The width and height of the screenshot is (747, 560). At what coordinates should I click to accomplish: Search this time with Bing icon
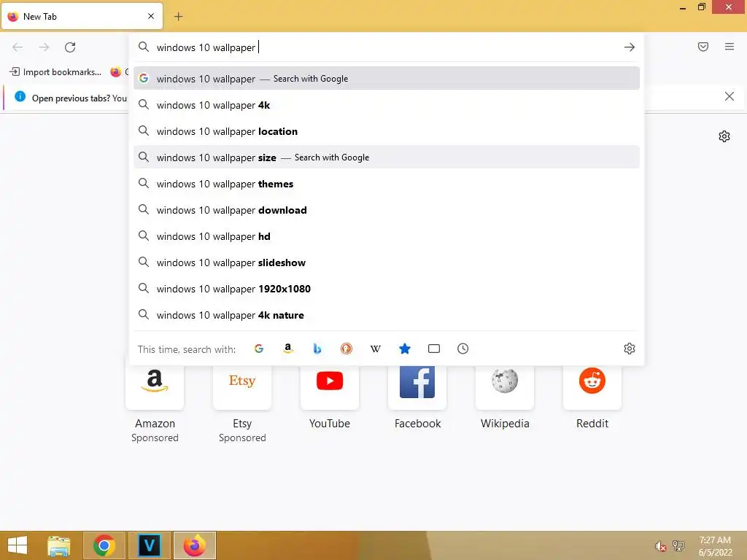click(x=317, y=349)
